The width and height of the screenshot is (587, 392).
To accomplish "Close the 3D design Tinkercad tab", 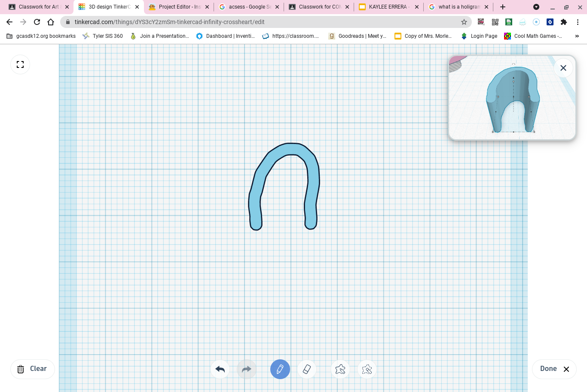I will pos(137,7).
